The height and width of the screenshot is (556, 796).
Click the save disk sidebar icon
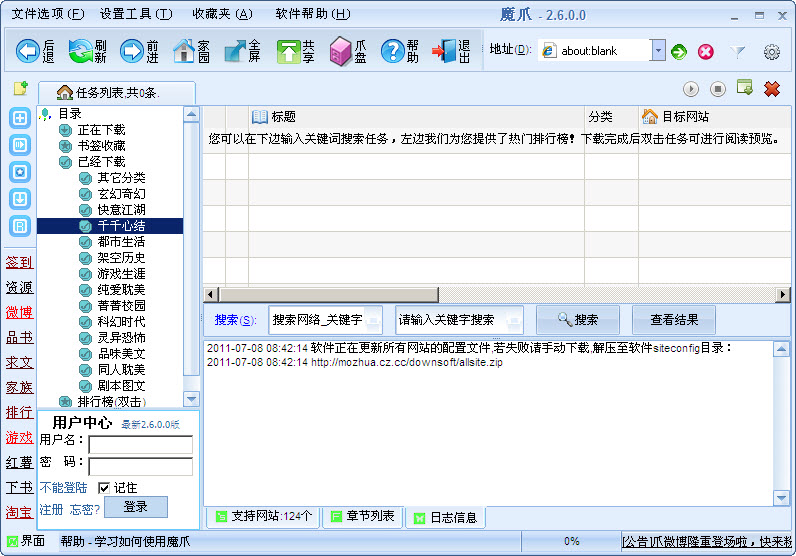[x=20, y=226]
